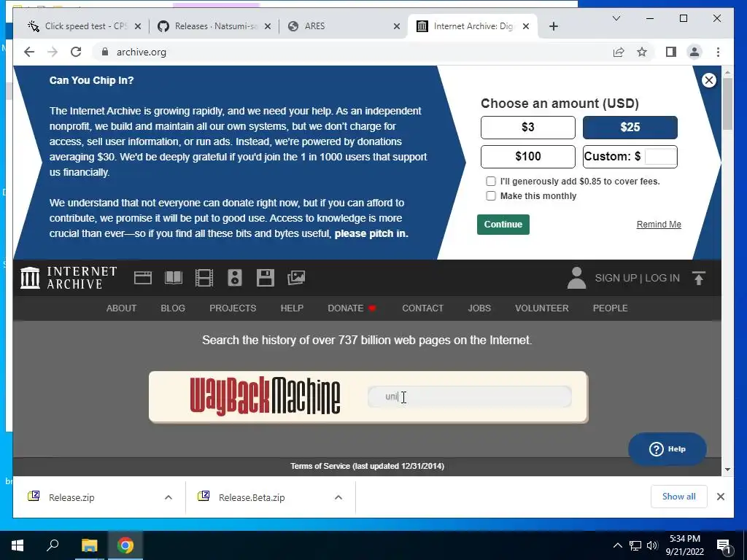Click the Remind Me link
This screenshot has width=747, height=560.
659,225
